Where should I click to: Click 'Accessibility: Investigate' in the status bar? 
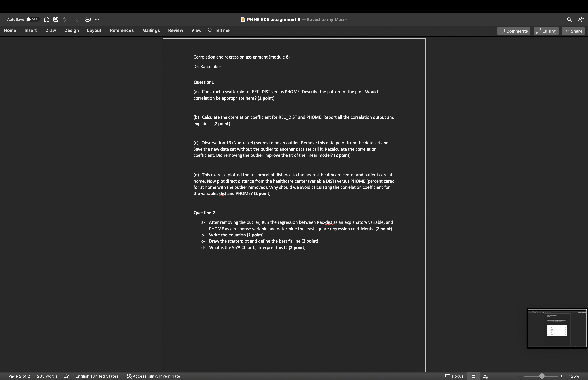click(x=153, y=376)
